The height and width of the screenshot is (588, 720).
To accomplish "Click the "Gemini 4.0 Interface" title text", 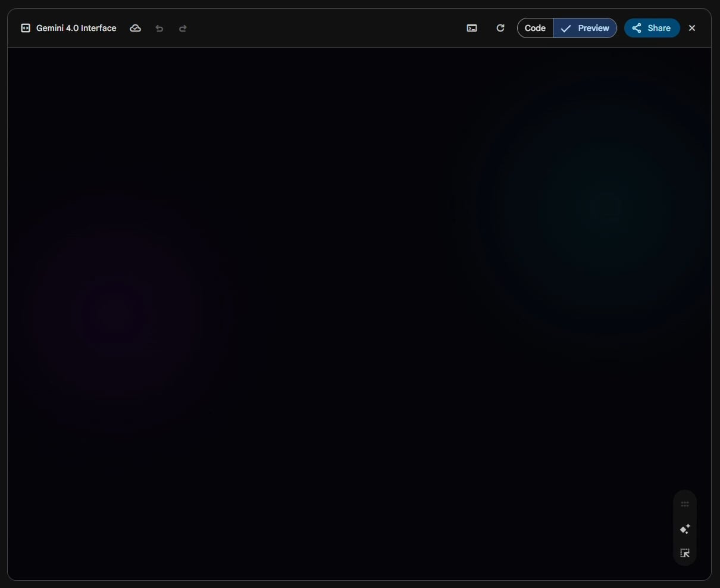I will tap(76, 28).
